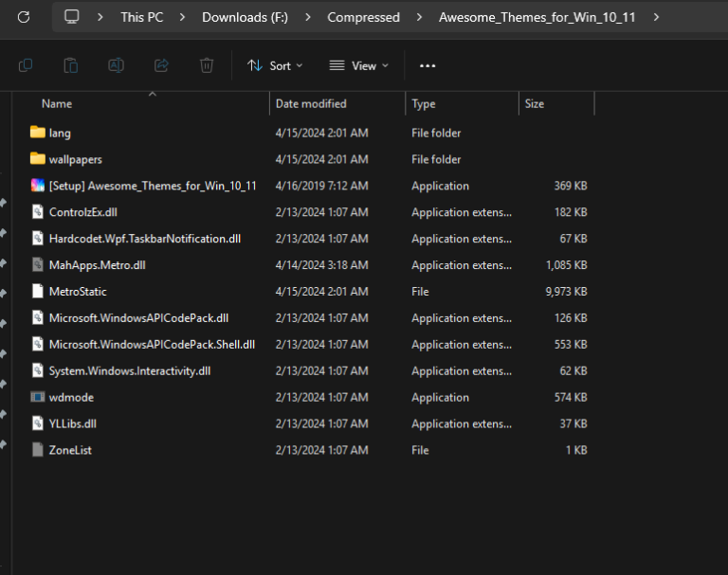728x575 pixels.
Task: Click the Delete trash icon in toolbar
Action: [207, 65]
